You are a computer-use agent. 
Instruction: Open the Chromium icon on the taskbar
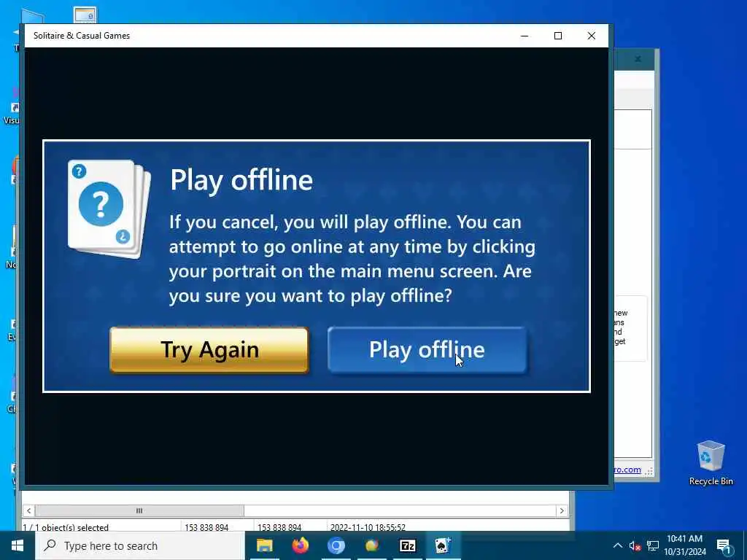336,545
